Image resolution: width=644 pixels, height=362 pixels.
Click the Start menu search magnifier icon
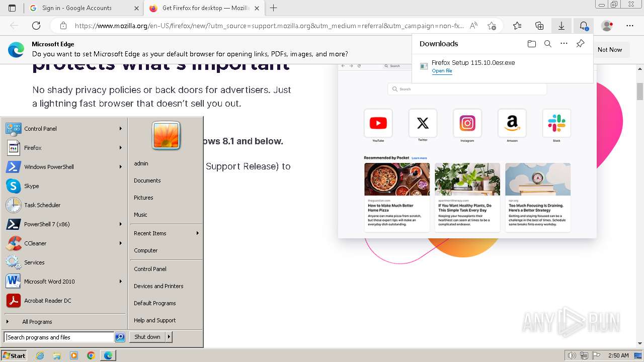click(120, 337)
